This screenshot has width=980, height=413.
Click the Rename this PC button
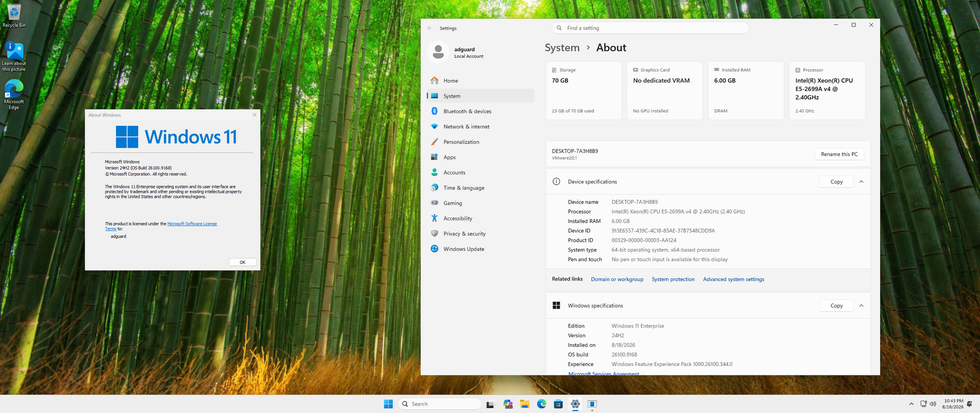[x=839, y=154]
